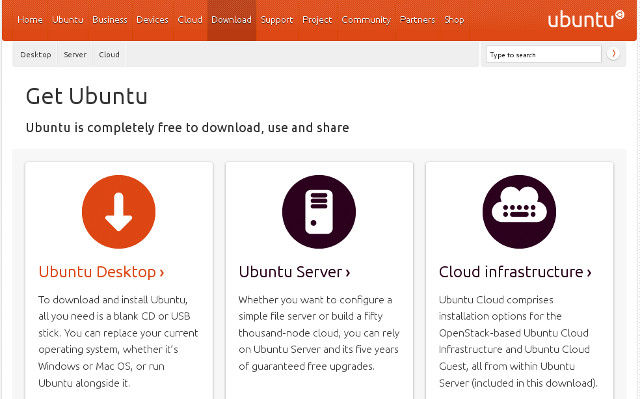Viewport: 640px width, 399px height.
Task: Click the Ubuntu Server tower icon
Action: click(x=319, y=212)
